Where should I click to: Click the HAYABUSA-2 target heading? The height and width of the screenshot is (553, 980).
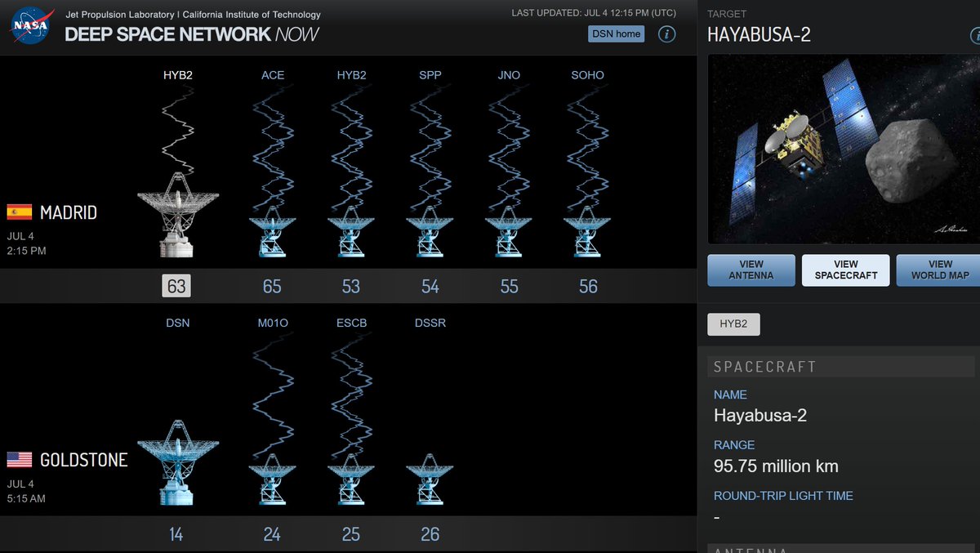coord(759,35)
